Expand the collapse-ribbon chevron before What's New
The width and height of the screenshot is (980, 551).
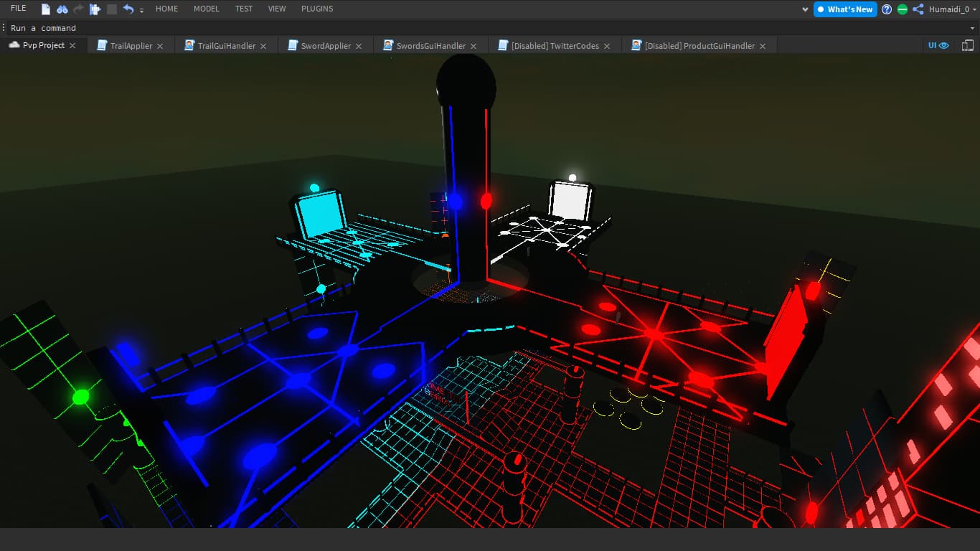pos(806,9)
